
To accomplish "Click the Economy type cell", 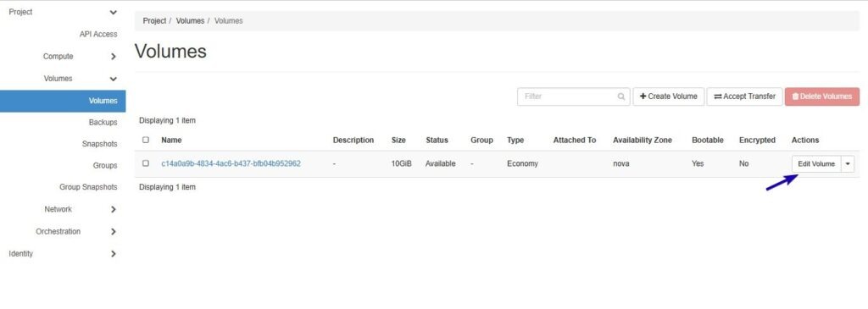I will 522,163.
